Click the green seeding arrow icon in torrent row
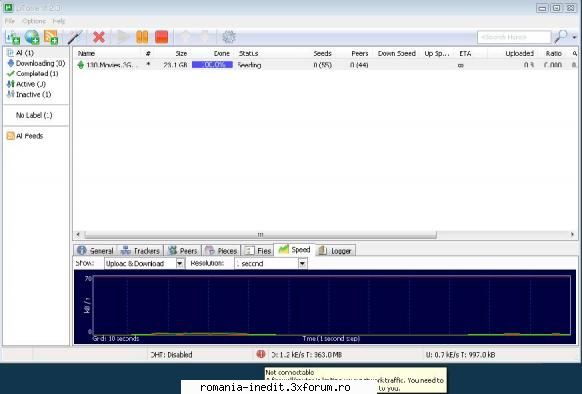582x394 pixels. coord(81,65)
